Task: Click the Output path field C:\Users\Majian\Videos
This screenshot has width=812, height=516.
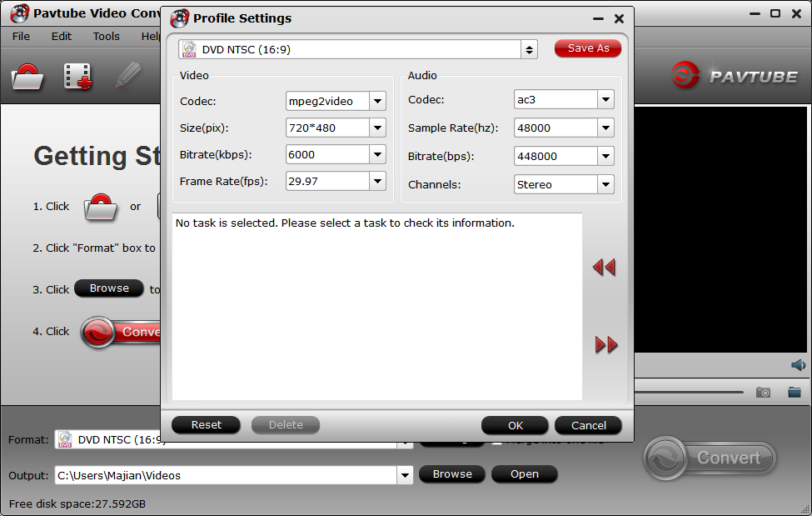Action: click(227, 475)
